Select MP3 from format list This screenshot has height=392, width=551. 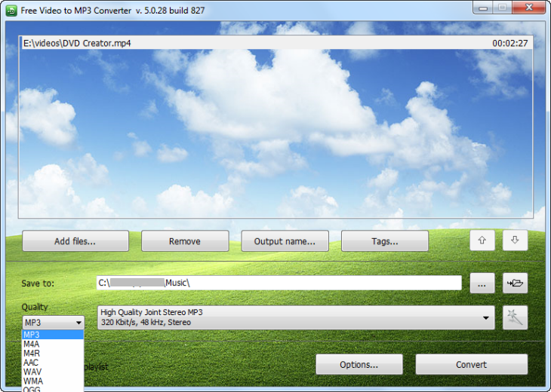53,335
